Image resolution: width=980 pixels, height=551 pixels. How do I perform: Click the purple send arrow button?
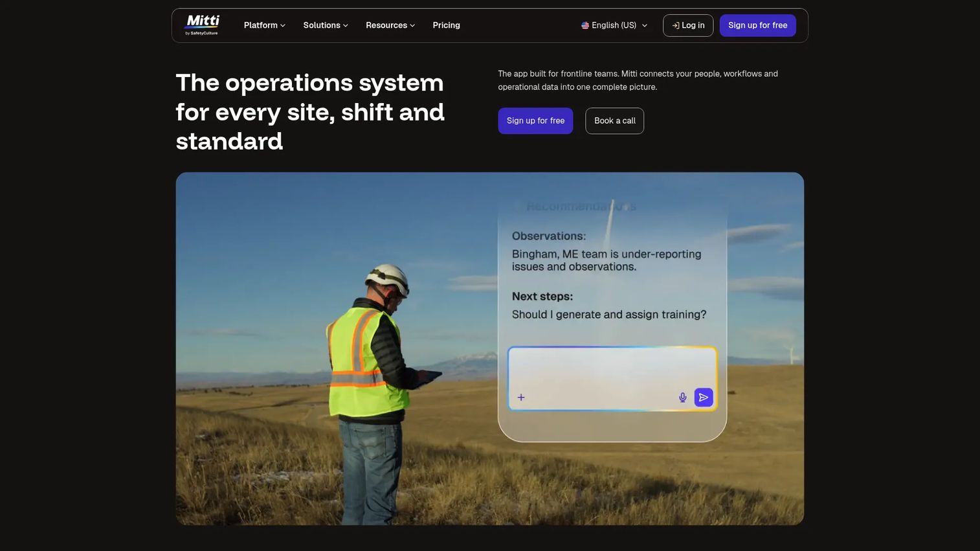[x=704, y=398]
